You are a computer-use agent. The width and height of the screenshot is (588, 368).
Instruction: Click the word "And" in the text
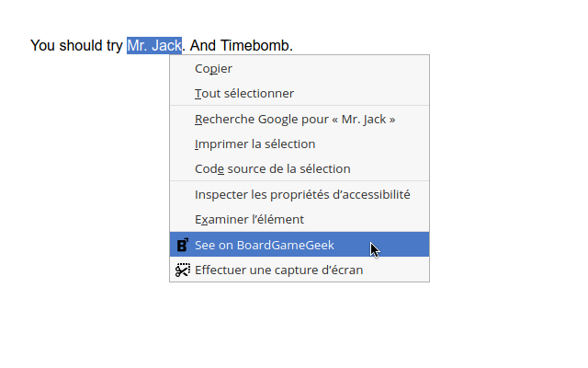click(203, 45)
